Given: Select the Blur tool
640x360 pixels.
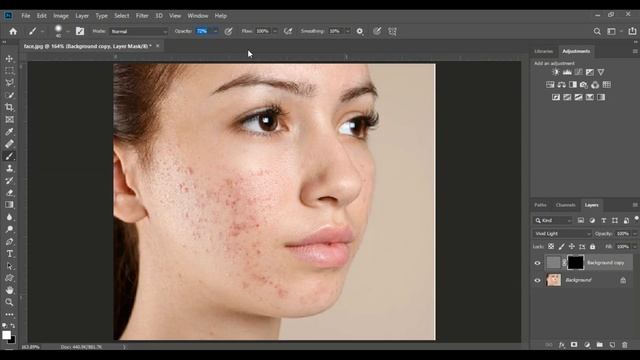Looking at the screenshot, I should [9, 217].
